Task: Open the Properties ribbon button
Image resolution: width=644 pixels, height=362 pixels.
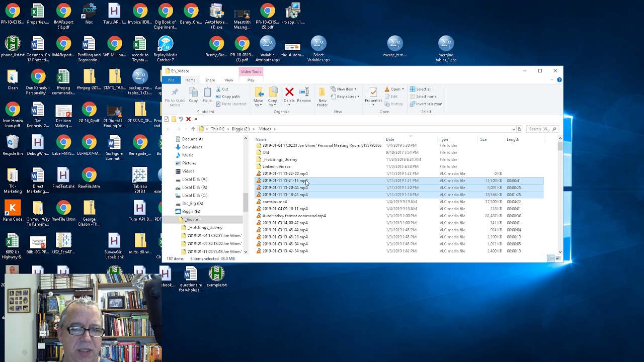Action: [x=373, y=95]
